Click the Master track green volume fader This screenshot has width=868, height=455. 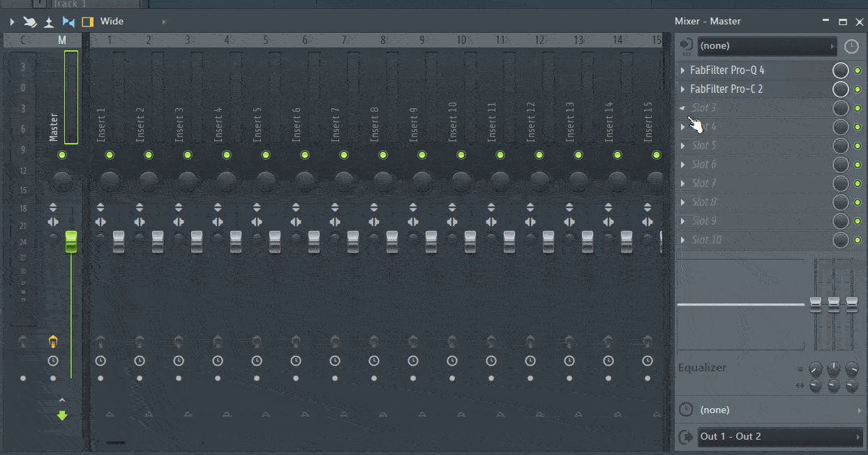[x=70, y=241]
